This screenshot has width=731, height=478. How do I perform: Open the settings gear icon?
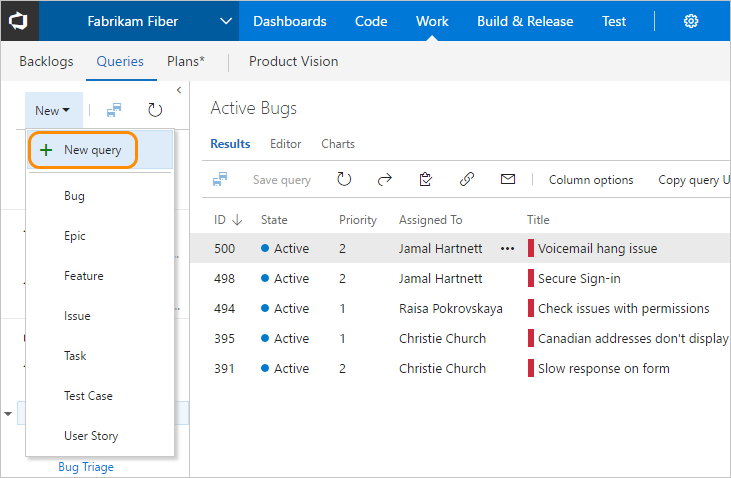click(x=691, y=21)
